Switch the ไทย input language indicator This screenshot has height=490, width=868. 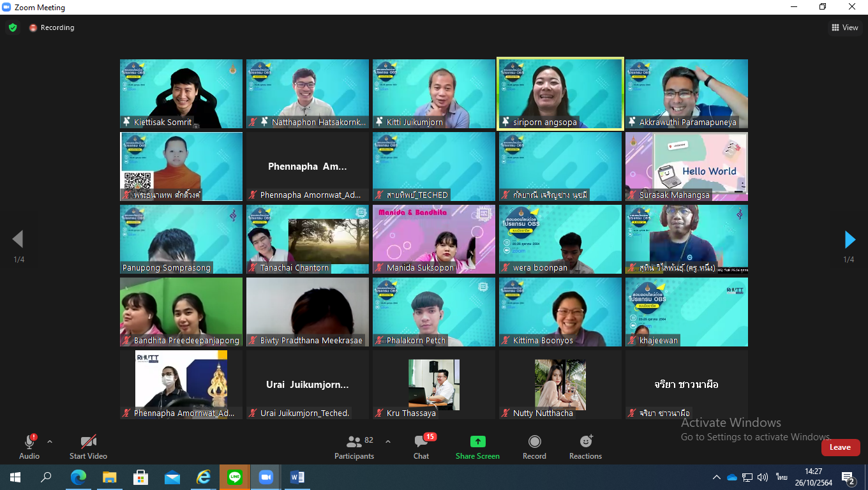781,477
